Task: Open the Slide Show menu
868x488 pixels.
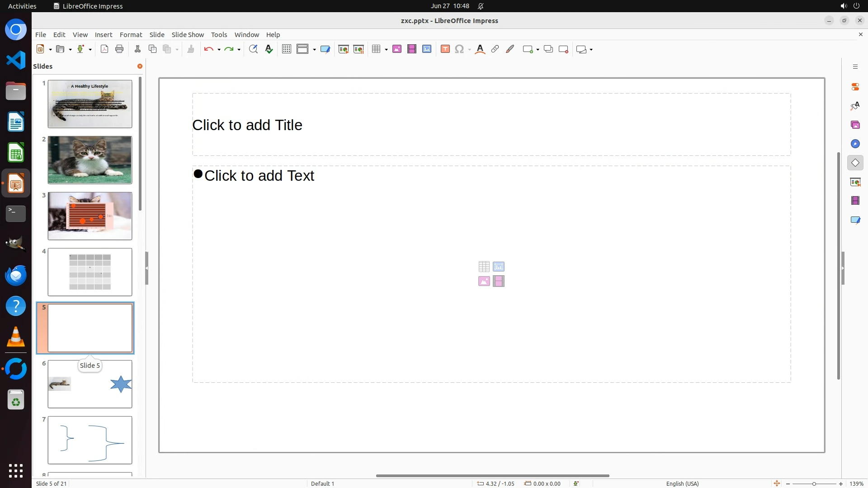Action: tap(188, 35)
